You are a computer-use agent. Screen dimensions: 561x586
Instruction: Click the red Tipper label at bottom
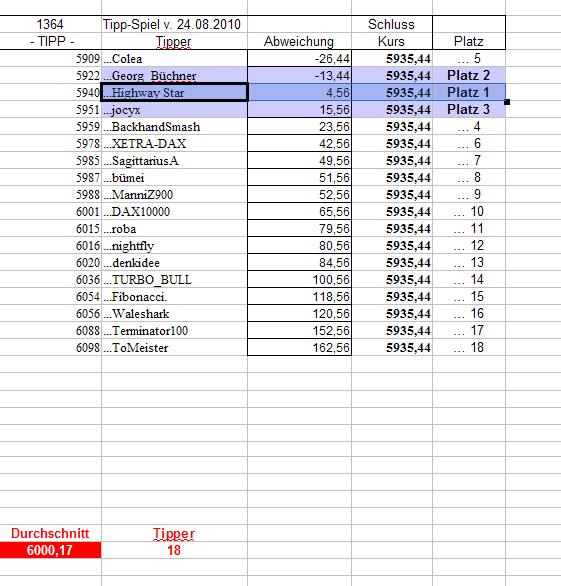tap(174, 533)
